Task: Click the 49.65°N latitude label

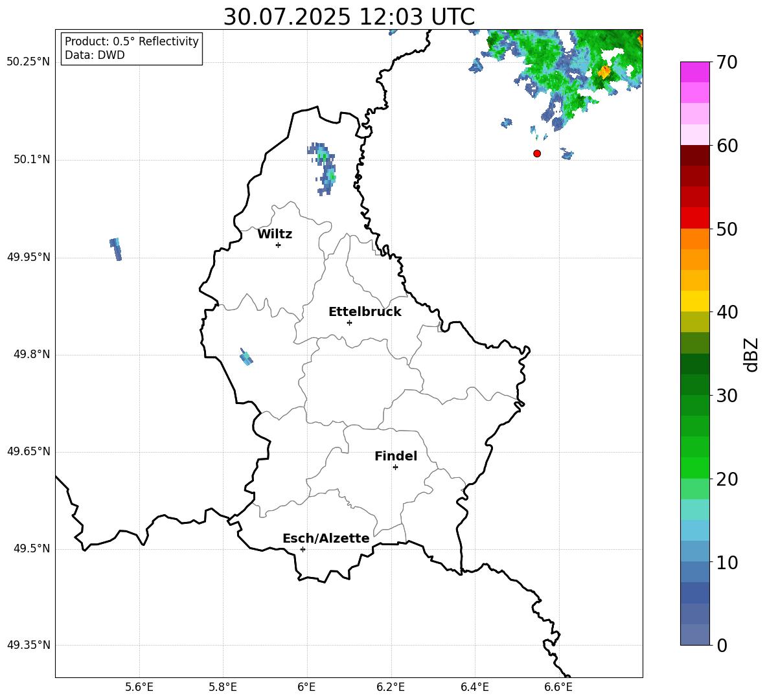Action: point(29,451)
